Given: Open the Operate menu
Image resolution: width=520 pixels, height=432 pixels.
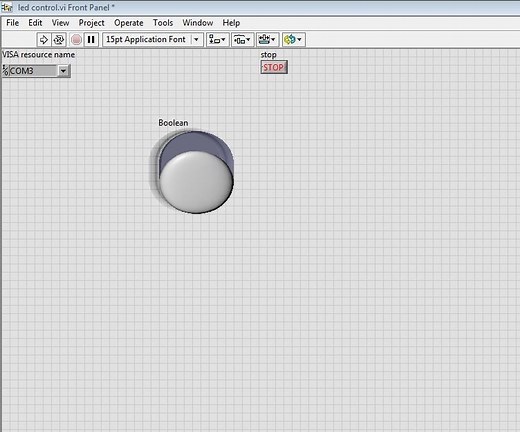Looking at the screenshot, I should tap(129, 23).
